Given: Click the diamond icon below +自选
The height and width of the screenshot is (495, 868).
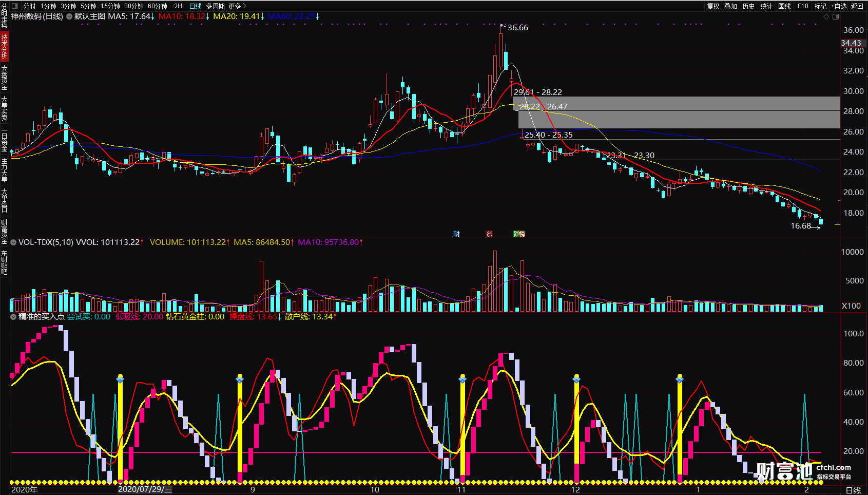Looking at the screenshot, I should [826, 17].
